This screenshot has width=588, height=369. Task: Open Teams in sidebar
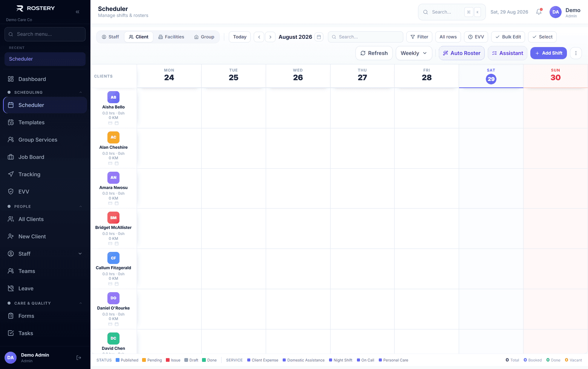click(x=45, y=271)
